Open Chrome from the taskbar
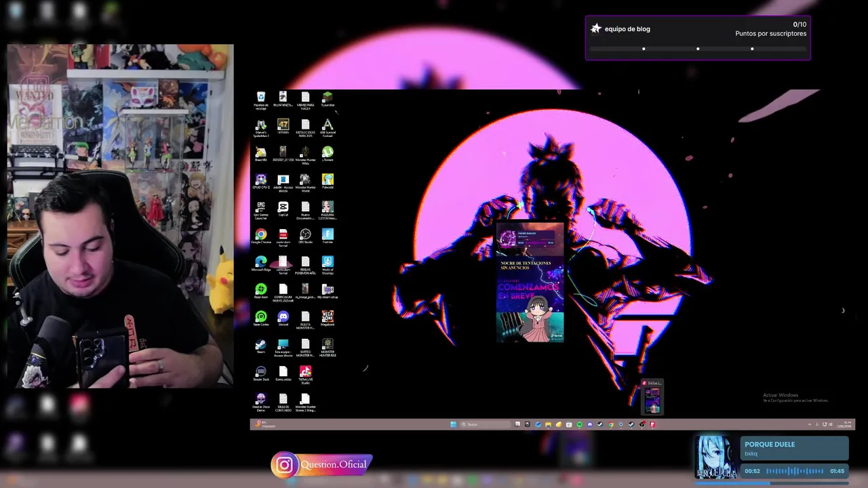Image resolution: width=868 pixels, height=488 pixels. click(x=610, y=424)
